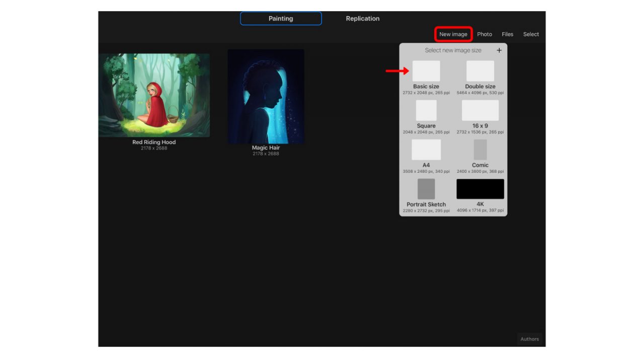Click the Select new image size header
This screenshot has width=644, height=358.
454,50
